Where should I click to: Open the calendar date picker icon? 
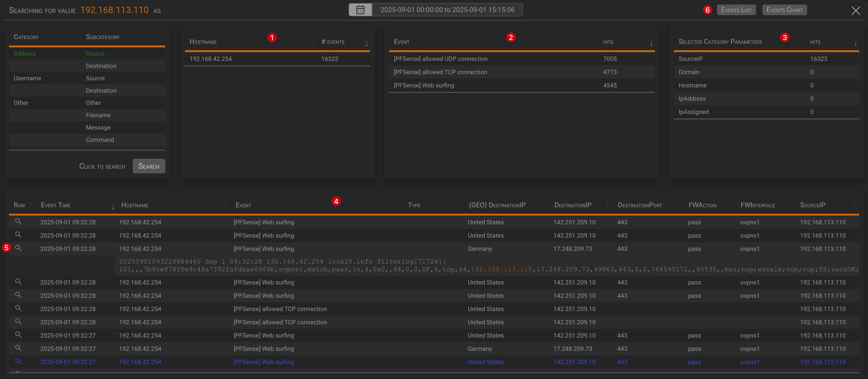click(x=360, y=10)
